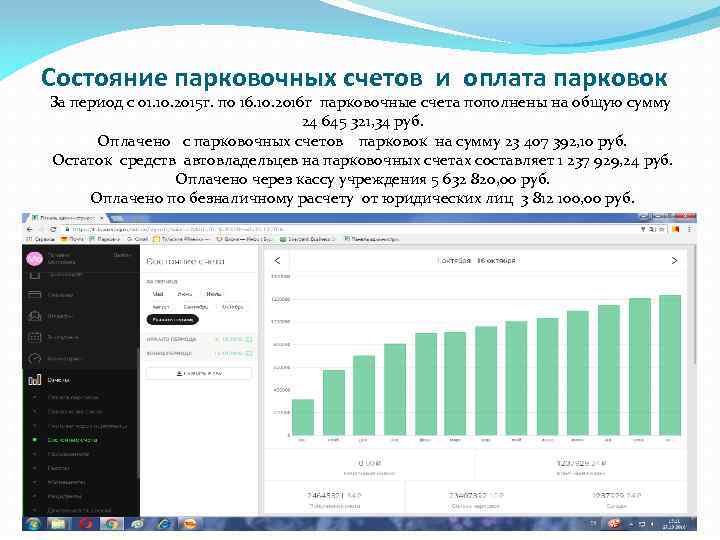Select the Май period button

tap(158, 294)
